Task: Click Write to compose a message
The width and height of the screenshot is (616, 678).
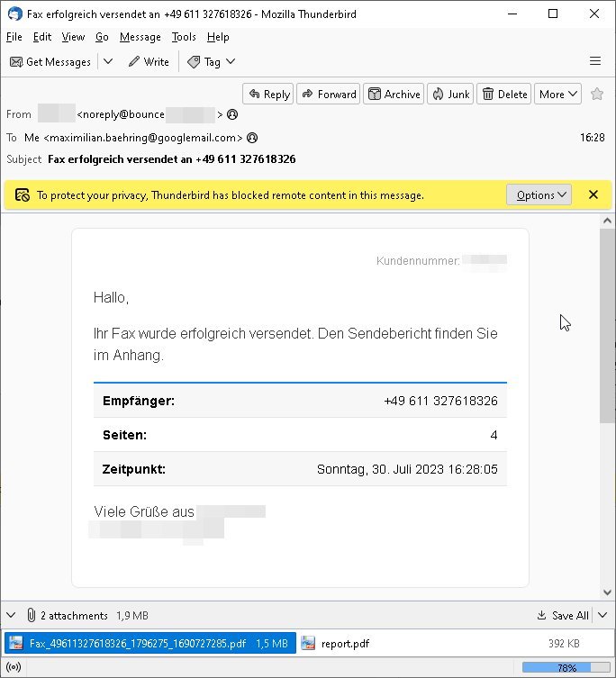Action: pyautogui.click(x=149, y=62)
